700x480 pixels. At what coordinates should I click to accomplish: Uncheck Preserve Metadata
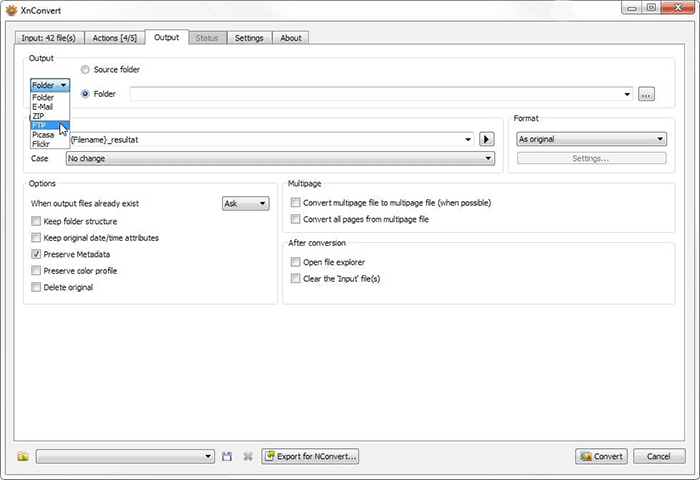click(x=36, y=254)
